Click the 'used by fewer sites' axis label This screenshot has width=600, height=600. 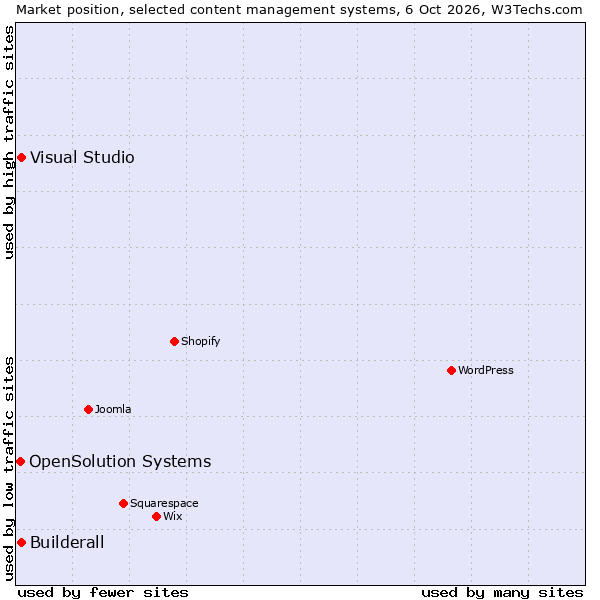pos(103,593)
